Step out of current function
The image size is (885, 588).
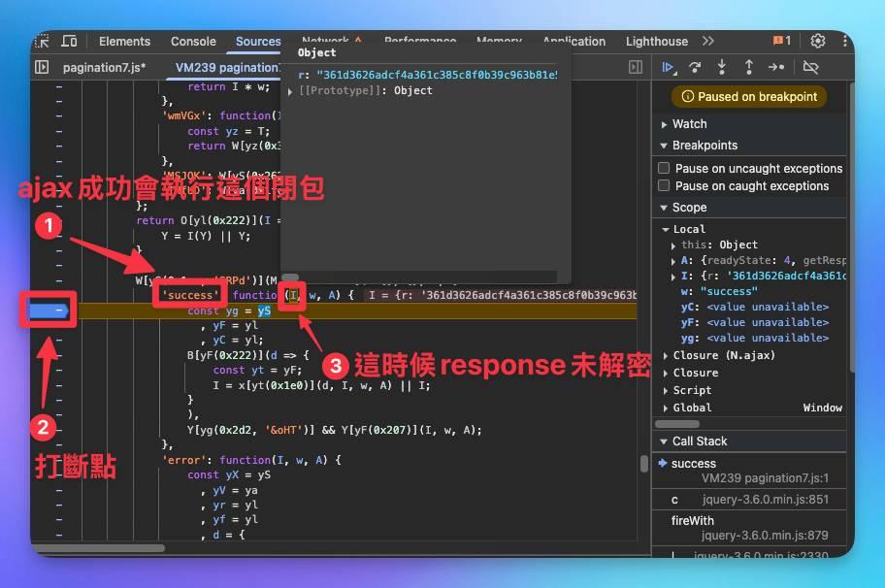point(749,67)
